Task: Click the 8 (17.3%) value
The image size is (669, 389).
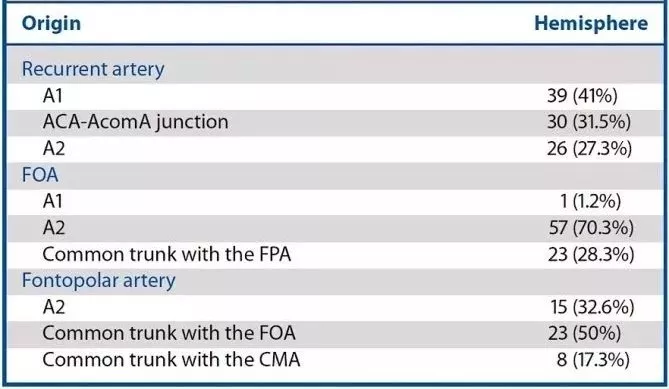Action: click(593, 360)
